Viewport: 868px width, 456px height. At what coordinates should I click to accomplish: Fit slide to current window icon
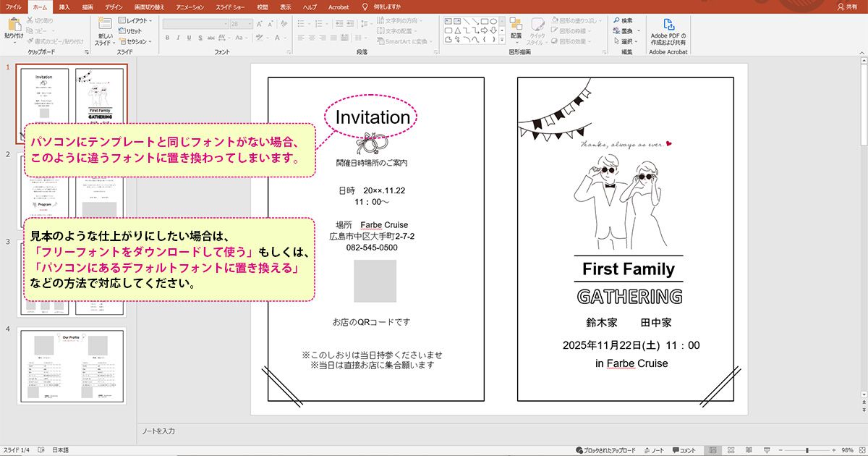[x=861, y=450]
